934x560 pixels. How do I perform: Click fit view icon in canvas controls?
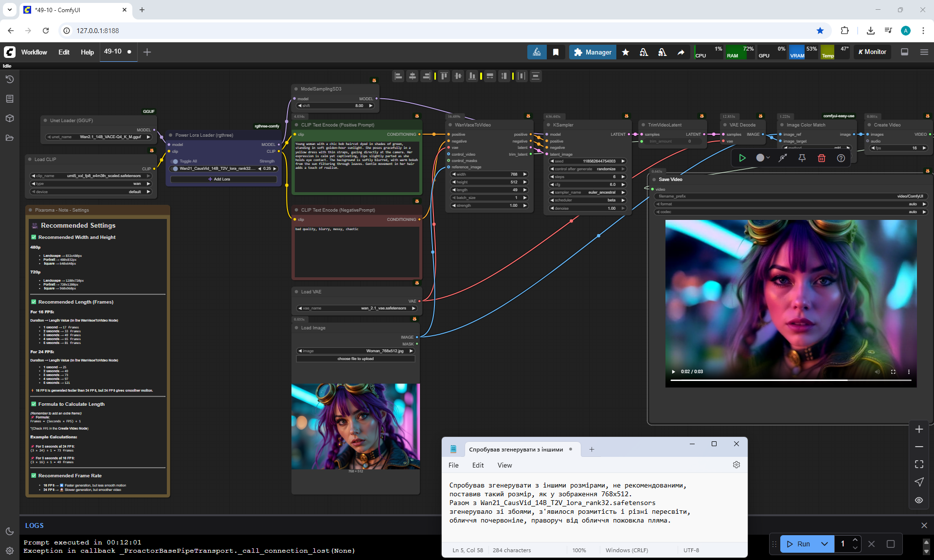[x=919, y=464]
